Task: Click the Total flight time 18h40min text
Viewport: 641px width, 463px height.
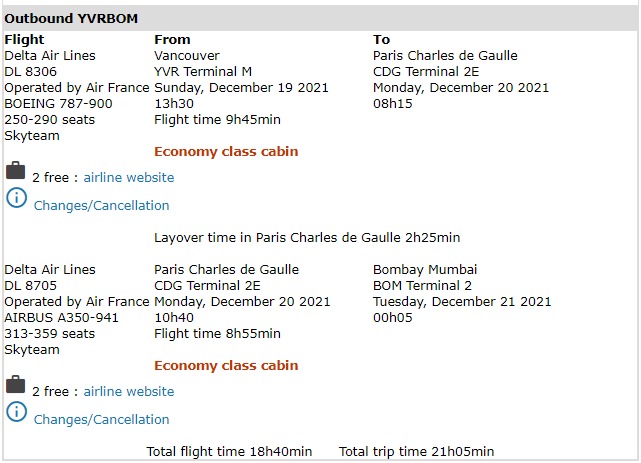Action: coord(229,452)
